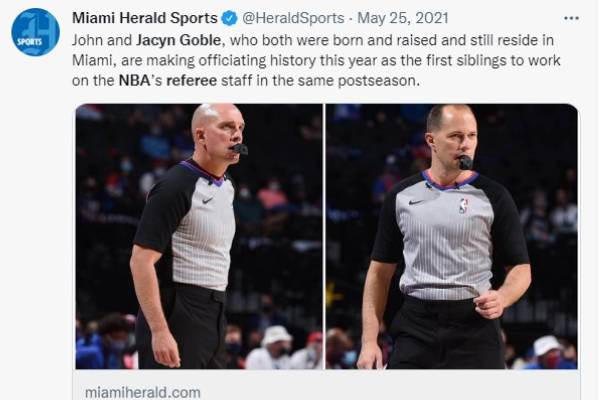Click the May 25, 2021 timestamp

tap(403, 18)
